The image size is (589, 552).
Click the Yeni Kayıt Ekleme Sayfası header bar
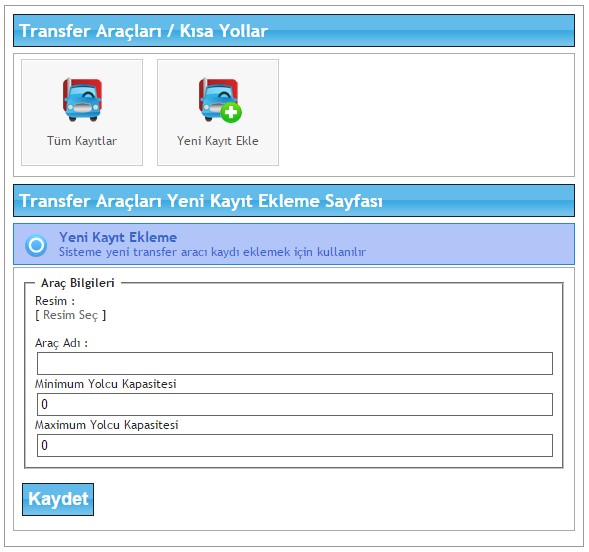[294, 200]
